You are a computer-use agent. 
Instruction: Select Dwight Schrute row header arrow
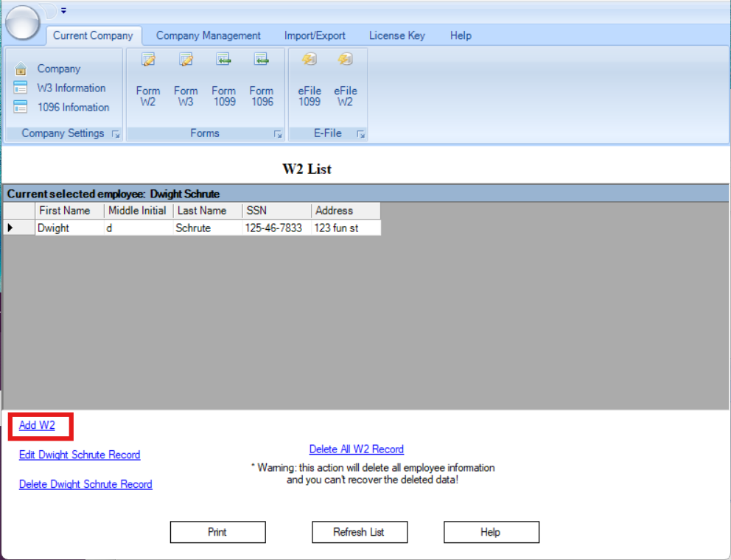coord(10,228)
